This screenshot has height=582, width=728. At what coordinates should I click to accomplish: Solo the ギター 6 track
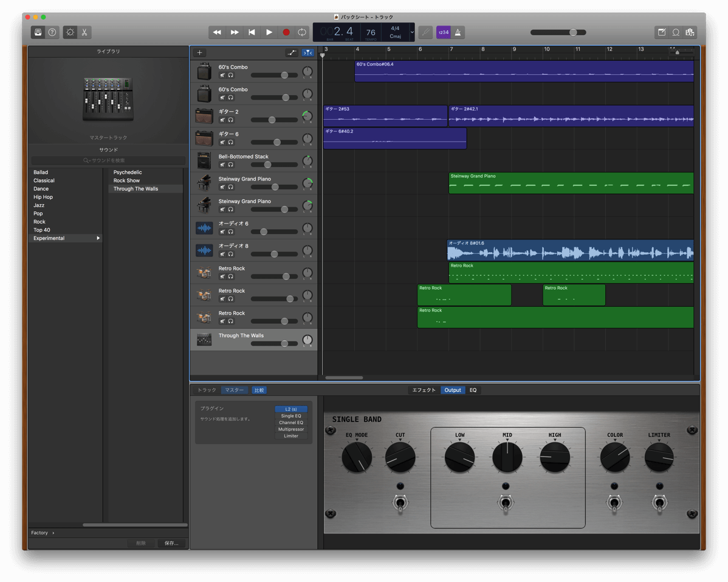pos(231,143)
